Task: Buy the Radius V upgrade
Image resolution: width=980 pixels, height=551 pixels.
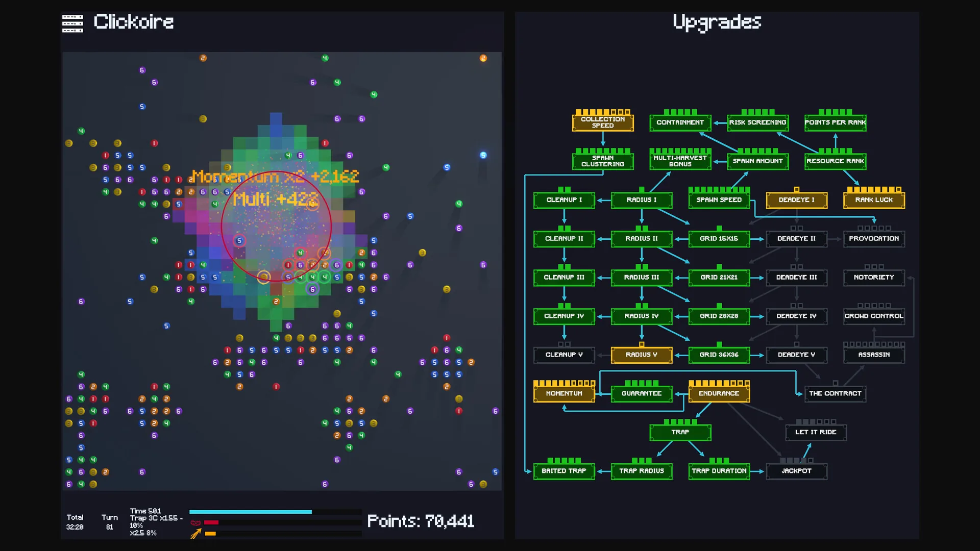Action: coord(642,355)
